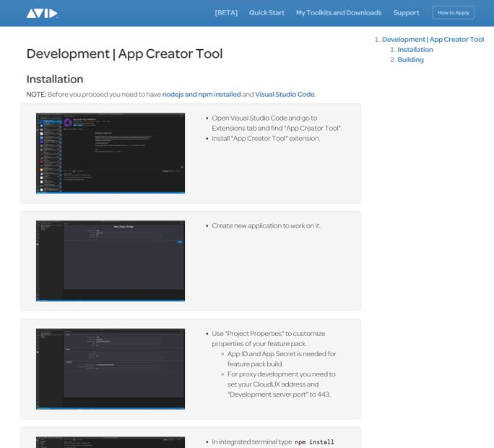Click the text 'Create new application to work on it.'
Viewport: 494px width, 448px height.
266,225
